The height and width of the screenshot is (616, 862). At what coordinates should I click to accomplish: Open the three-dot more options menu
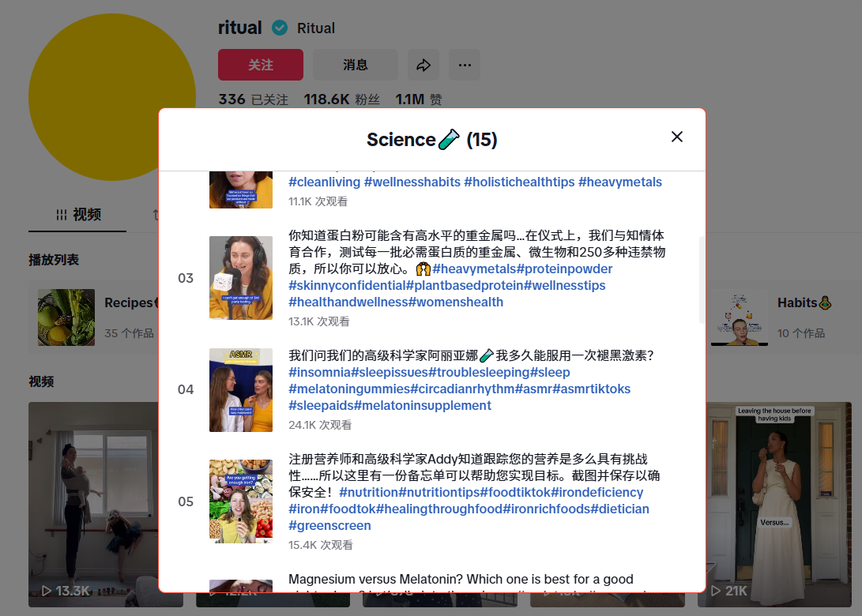[465, 65]
